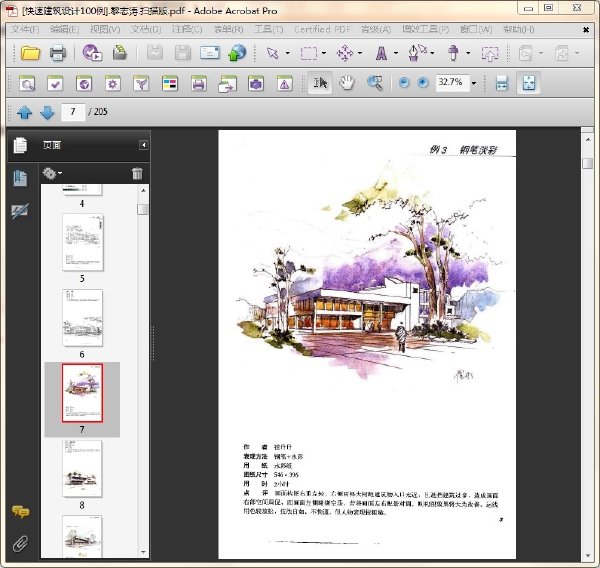The image size is (600, 568).
Task: Click the purple checkmark play review icon
Action: coord(92,53)
